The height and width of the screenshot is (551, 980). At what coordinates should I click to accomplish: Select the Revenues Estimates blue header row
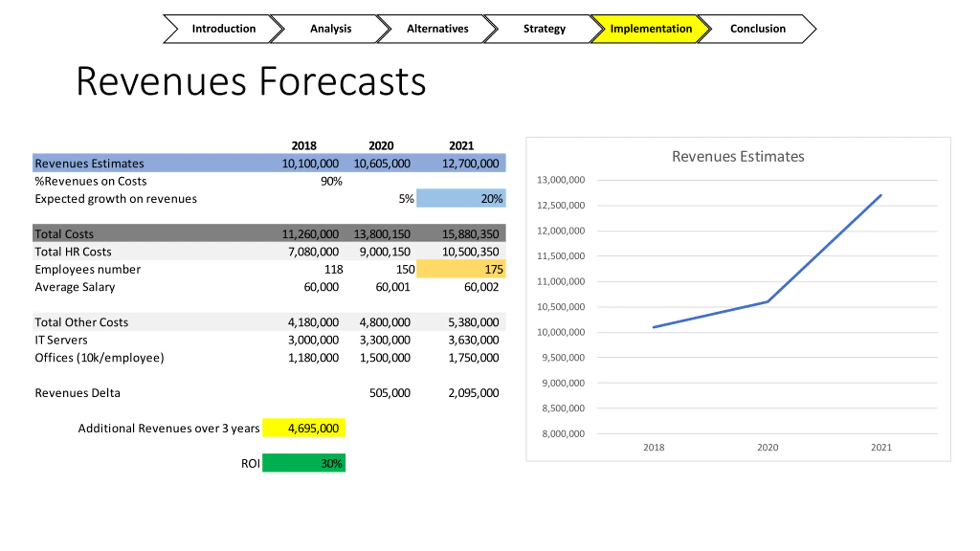click(x=269, y=163)
